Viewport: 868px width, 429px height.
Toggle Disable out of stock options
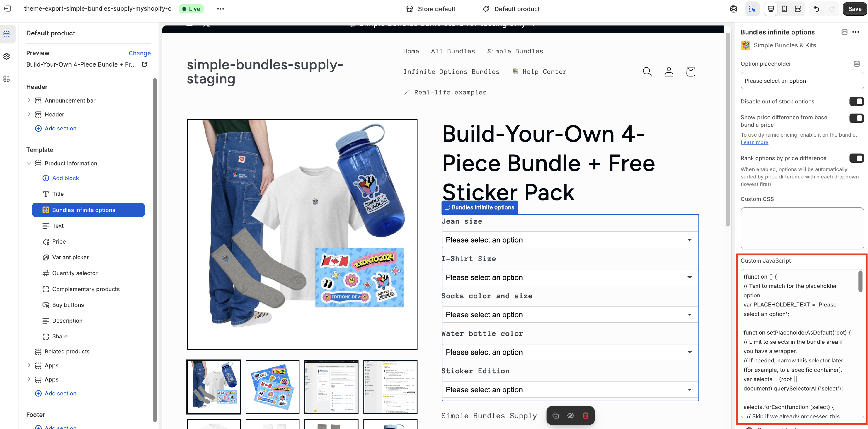856,101
